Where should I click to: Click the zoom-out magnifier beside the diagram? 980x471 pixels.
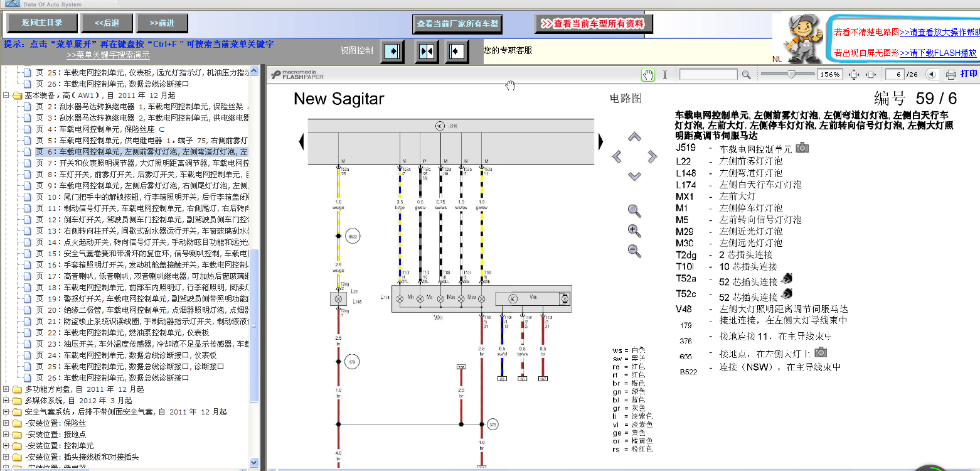point(634,251)
